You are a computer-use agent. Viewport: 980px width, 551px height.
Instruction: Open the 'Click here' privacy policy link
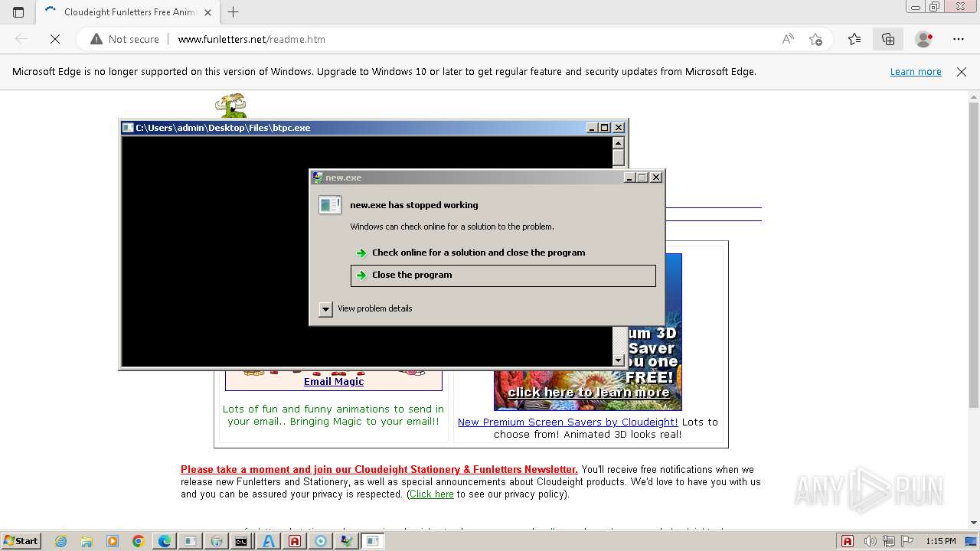(x=432, y=494)
